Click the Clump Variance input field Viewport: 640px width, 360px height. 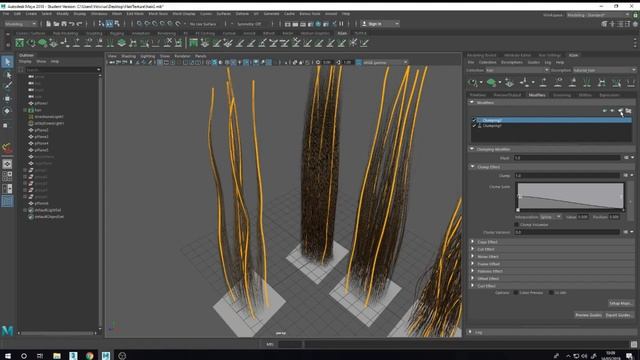tap(567, 232)
